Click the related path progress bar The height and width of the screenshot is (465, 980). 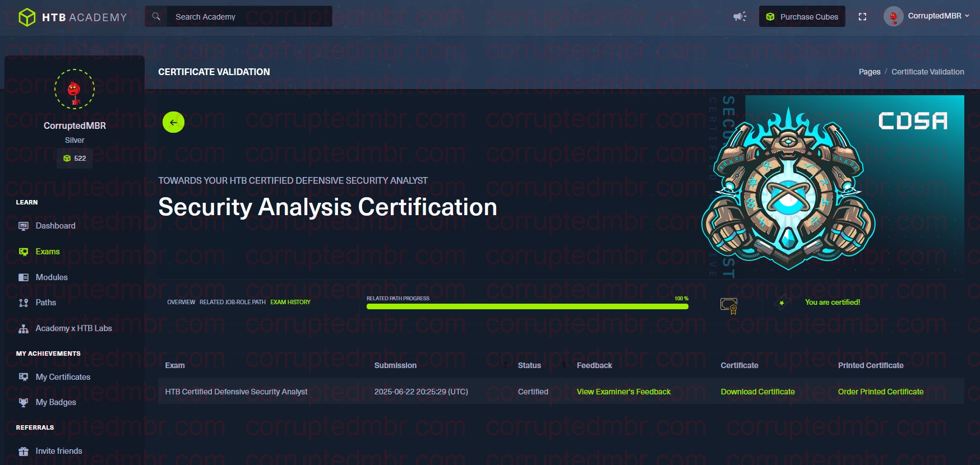tap(528, 306)
